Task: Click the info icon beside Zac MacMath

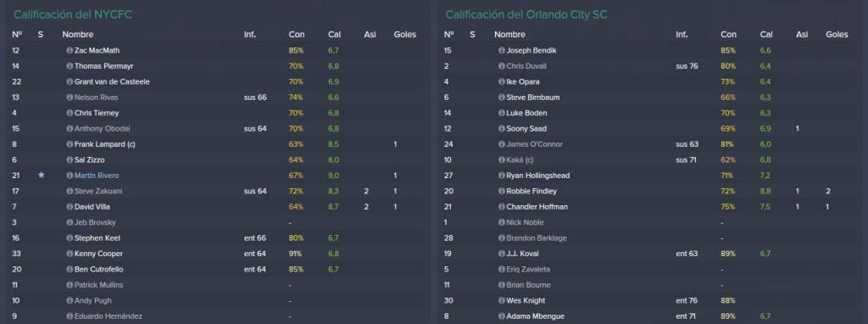Action: tap(70, 50)
